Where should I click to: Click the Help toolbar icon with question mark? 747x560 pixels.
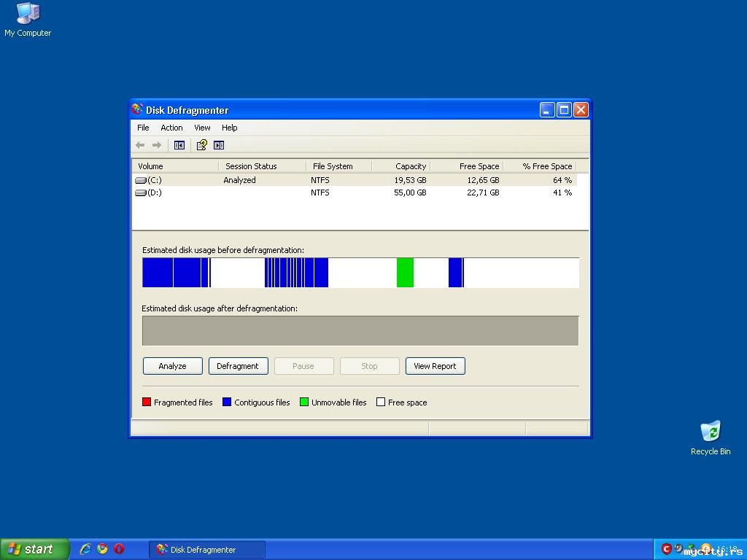pyautogui.click(x=202, y=145)
